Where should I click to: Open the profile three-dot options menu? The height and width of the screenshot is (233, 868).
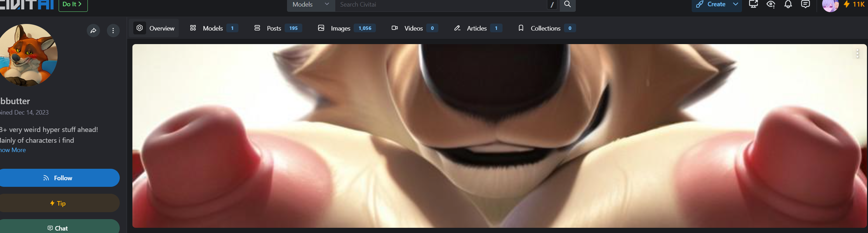(113, 31)
